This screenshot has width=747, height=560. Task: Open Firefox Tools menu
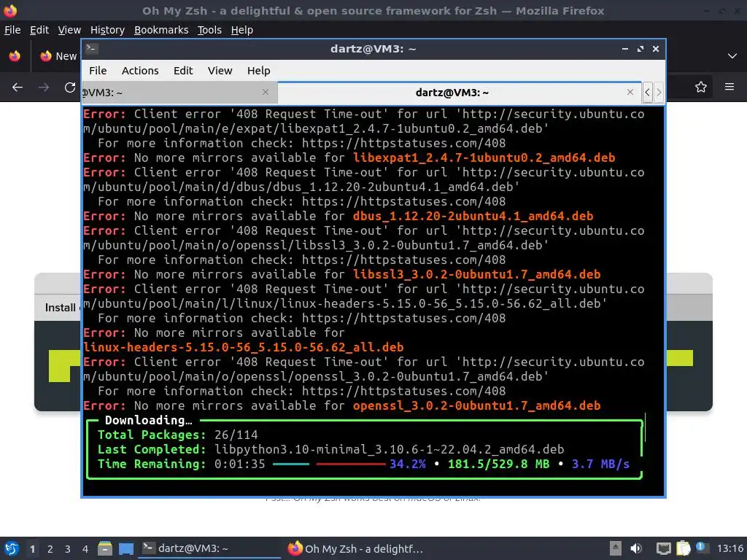point(209,29)
